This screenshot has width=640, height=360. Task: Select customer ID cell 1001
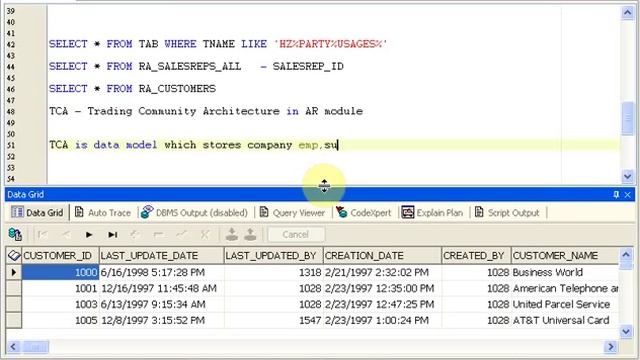click(x=60, y=289)
